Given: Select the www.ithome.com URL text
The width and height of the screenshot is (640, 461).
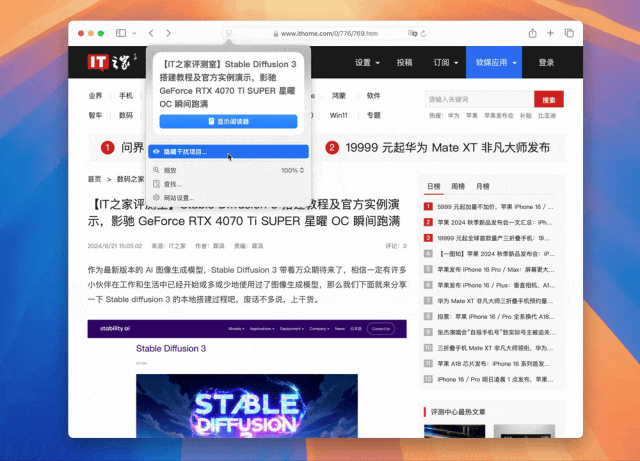Looking at the screenshot, I should (x=329, y=33).
